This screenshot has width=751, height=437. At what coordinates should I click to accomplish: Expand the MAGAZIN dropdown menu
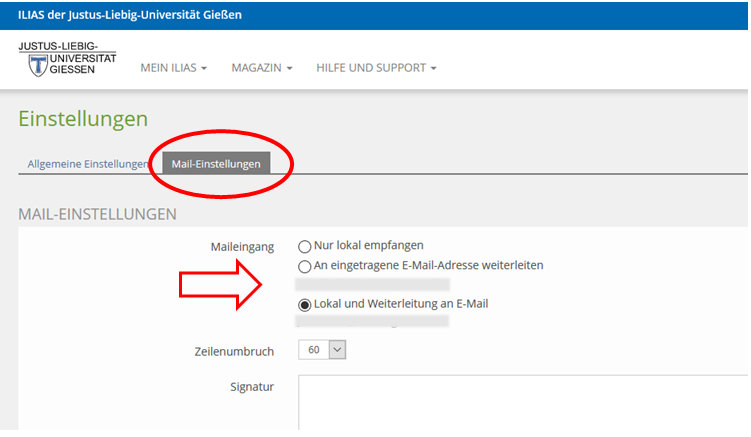pyautogui.click(x=261, y=68)
